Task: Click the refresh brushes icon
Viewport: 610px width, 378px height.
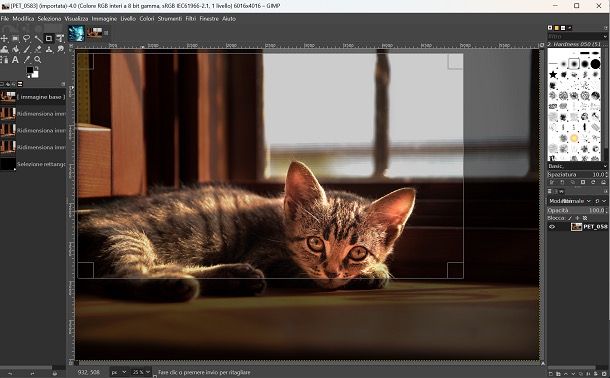Action: point(593,182)
